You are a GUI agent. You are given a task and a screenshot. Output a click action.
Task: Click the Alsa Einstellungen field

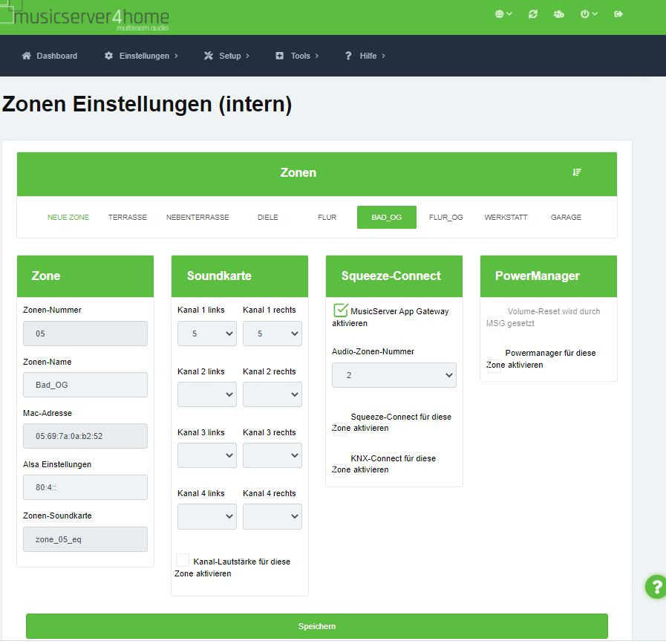click(x=85, y=487)
